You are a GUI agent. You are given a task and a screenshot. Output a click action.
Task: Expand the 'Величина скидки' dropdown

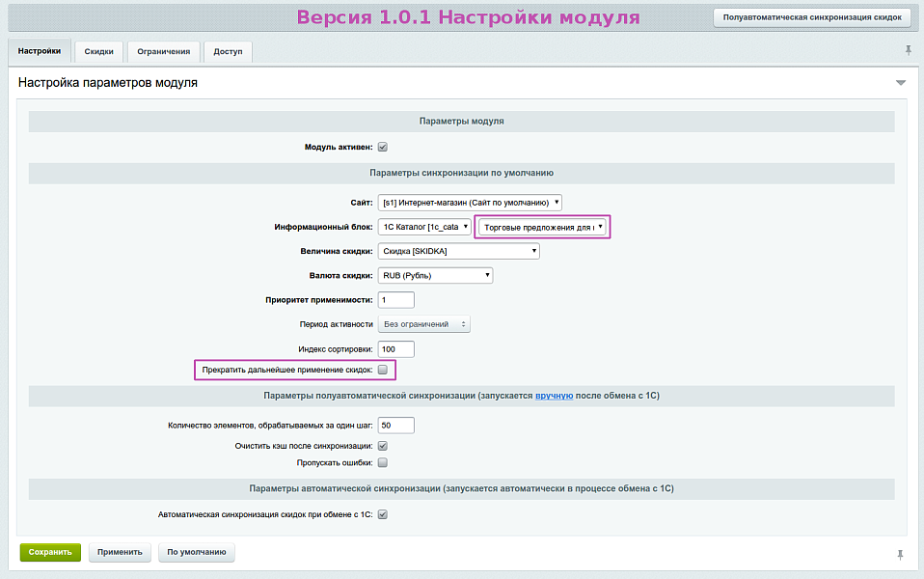tap(458, 251)
